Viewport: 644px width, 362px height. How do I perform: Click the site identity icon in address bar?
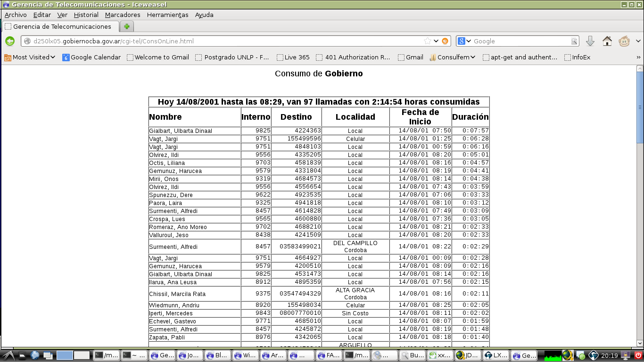click(x=27, y=41)
